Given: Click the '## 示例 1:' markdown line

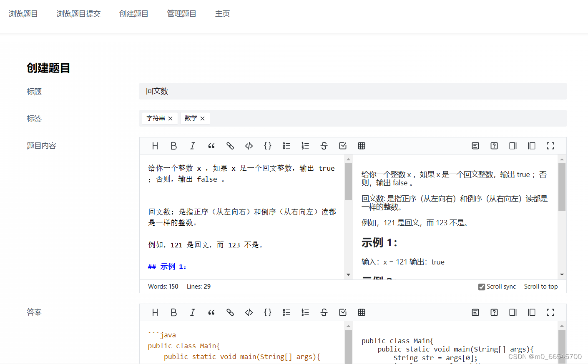Looking at the screenshot, I should pos(167,267).
